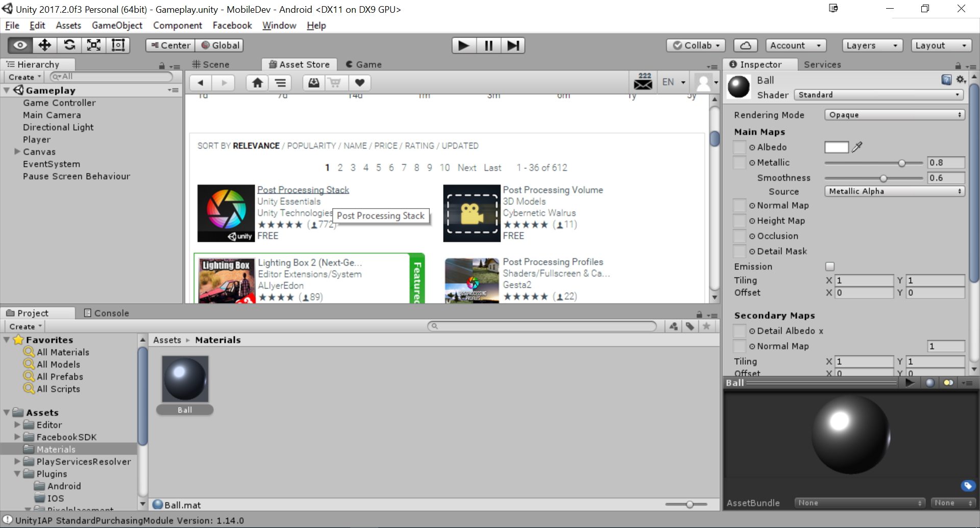Open Asset Store category list menu
This screenshot has height=528, width=980.
pos(280,83)
